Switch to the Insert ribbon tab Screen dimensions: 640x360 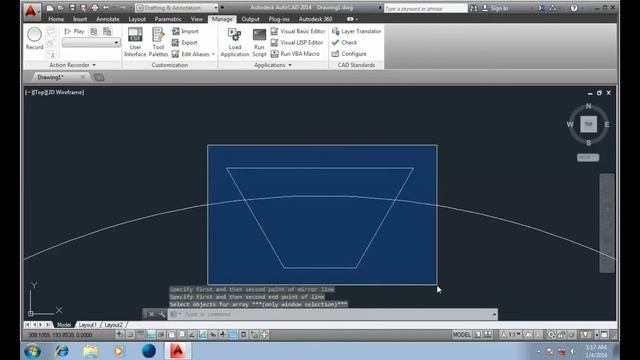80,19
